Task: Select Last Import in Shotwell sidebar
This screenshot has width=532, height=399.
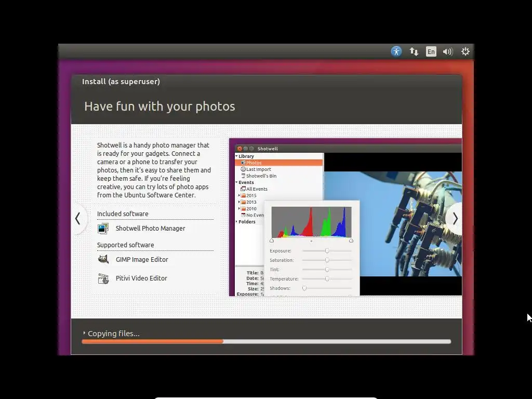Action: coord(258,169)
